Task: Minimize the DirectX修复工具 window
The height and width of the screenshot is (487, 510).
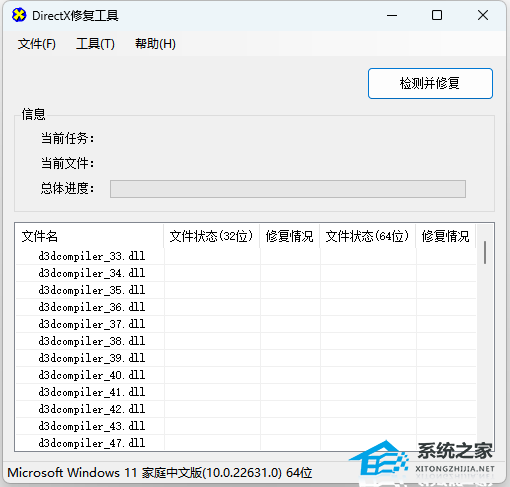Action: click(x=392, y=15)
